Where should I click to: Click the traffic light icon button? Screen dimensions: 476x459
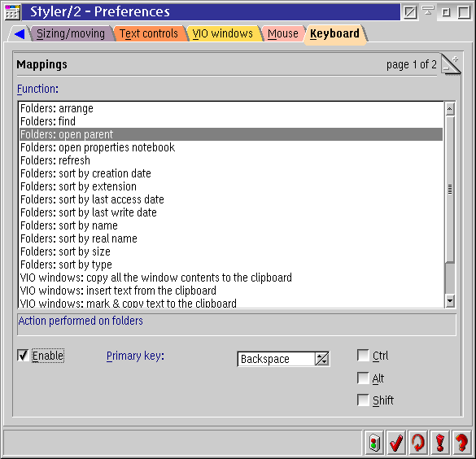pyautogui.click(x=374, y=443)
